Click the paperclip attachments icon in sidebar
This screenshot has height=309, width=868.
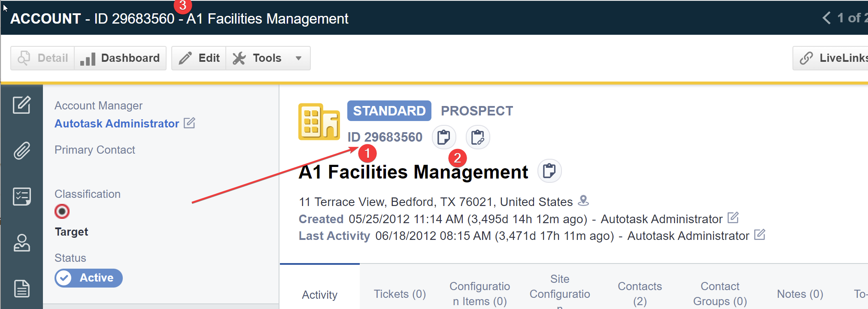tap(21, 151)
